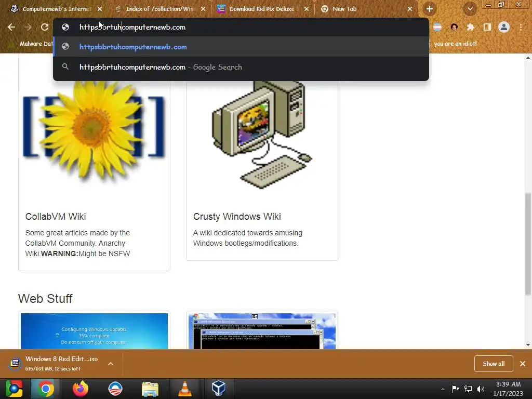Open the user profile avatar menu

point(504,27)
